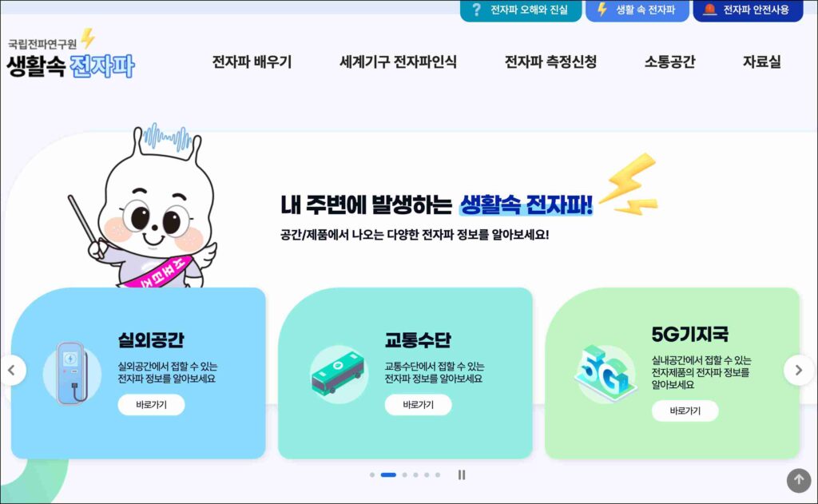Click the EV charger icon in 실외공간 card
This screenshot has width=818, height=504.
click(x=71, y=372)
